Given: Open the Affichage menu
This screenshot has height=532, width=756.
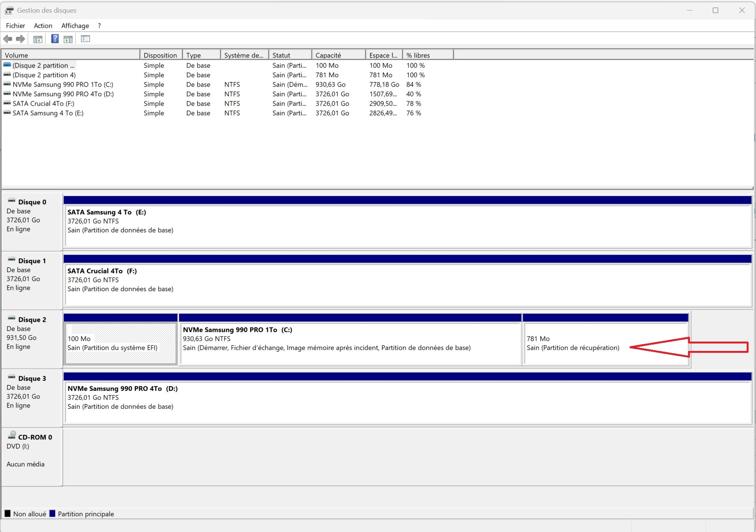Looking at the screenshot, I should click(75, 25).
